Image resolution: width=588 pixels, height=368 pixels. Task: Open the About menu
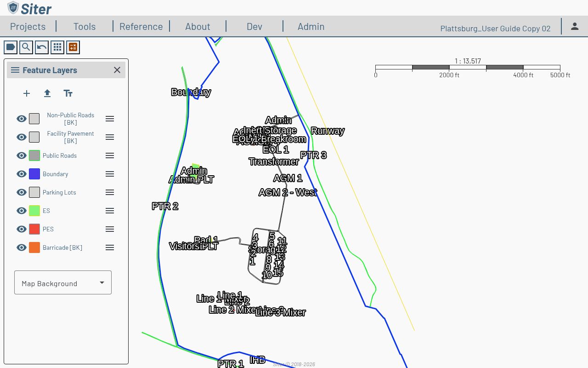pos(198,26)
